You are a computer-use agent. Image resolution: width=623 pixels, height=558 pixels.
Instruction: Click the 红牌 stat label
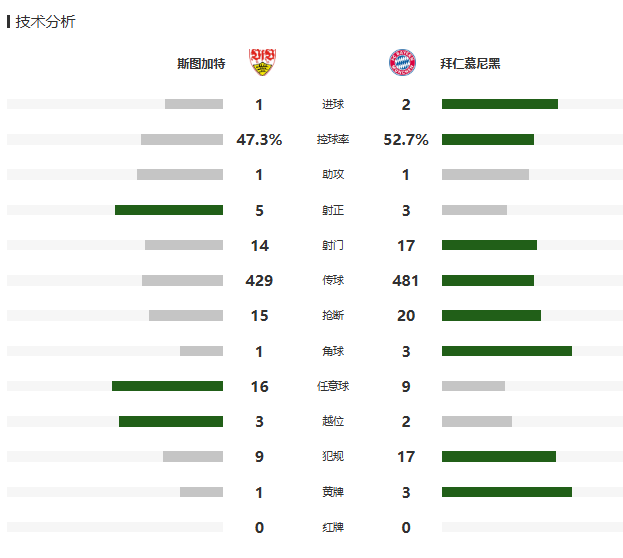(333, 527)
